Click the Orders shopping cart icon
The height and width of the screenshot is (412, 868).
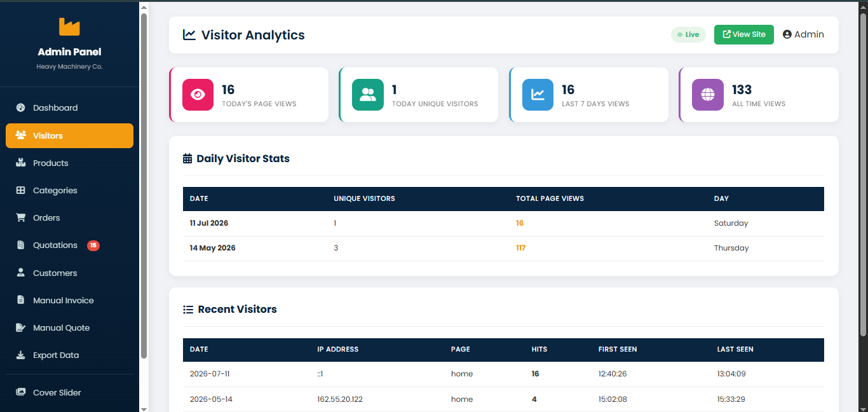tap(20, 217)
